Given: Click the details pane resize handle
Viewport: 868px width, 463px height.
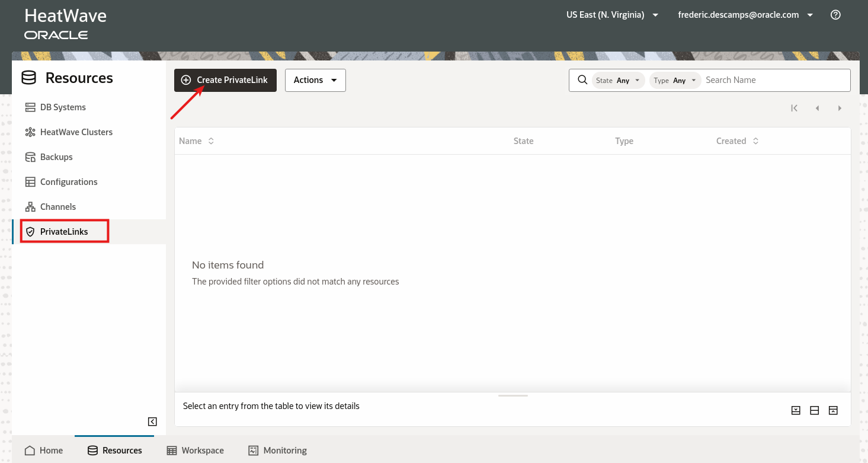Looking at the screenshot, I should 513,395.
